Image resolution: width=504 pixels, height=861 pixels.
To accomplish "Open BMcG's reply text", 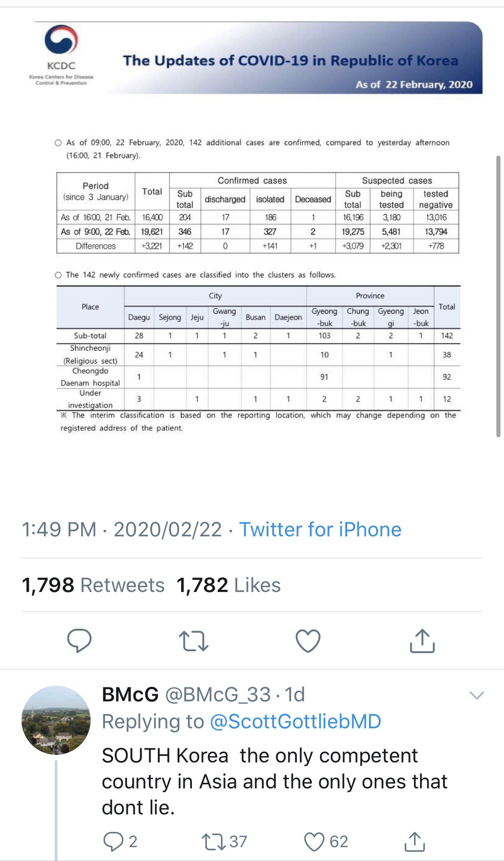I will [x=274, y=781].
